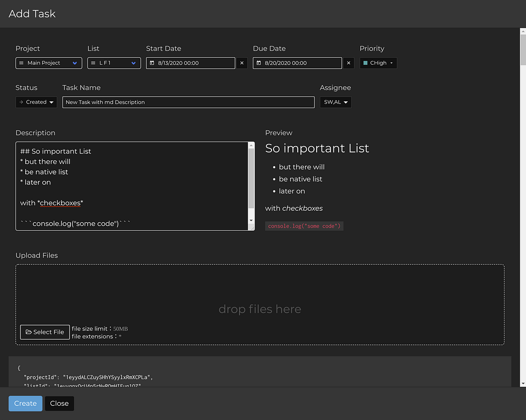Clear the Due Date with its X
The image size is (526, 420).
point(349,63)
